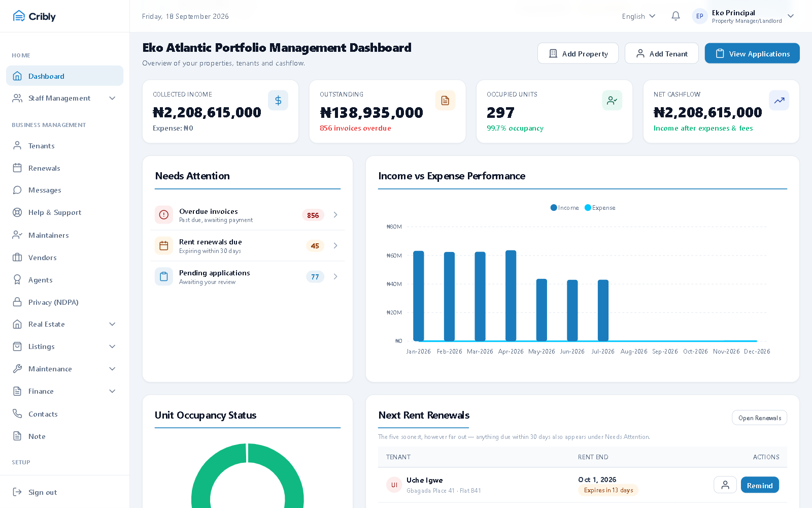Image resolution: width=812 pixels, height=508 pixels.
Task: Click the overdue invoices alert icon
Action: pos(164,215)
